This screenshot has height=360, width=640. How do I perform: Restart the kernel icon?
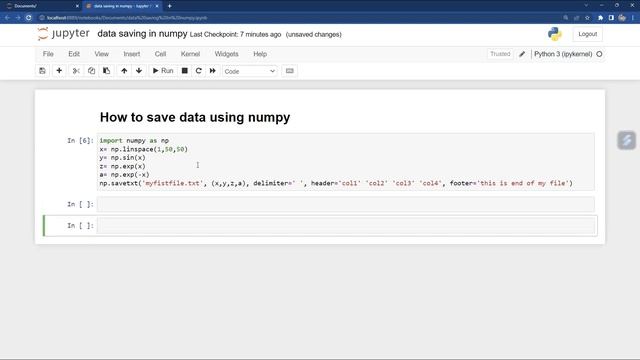(x=198, y=71)
